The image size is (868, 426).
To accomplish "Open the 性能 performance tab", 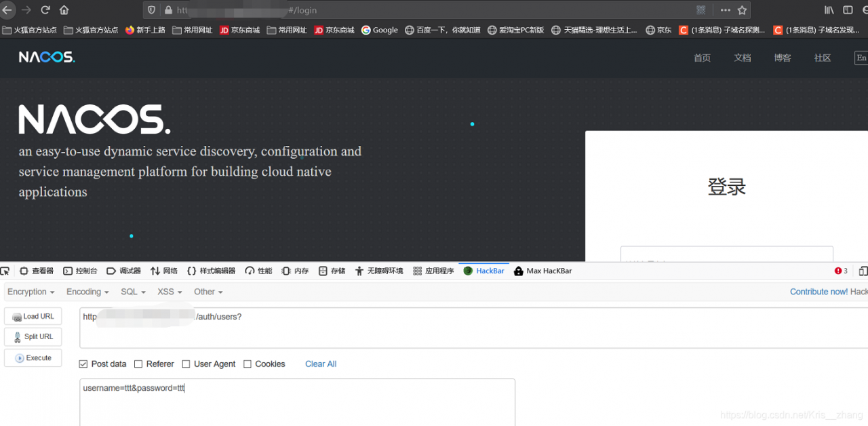I will pos(258,271).
